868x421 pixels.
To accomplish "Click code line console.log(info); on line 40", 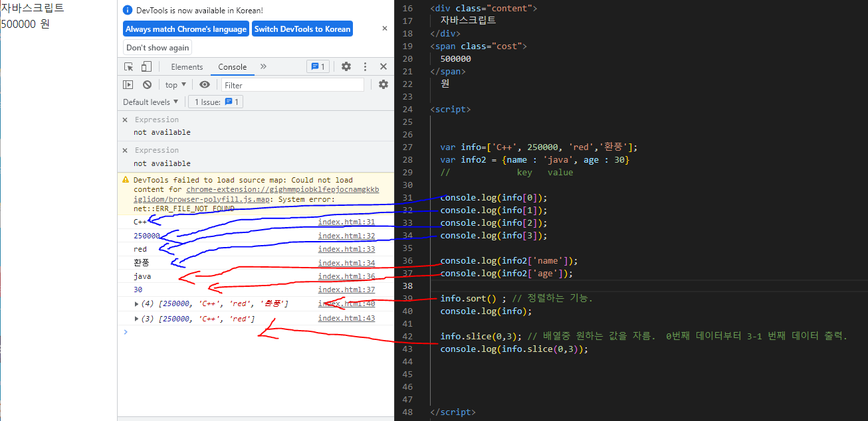I will coord(486,311).
